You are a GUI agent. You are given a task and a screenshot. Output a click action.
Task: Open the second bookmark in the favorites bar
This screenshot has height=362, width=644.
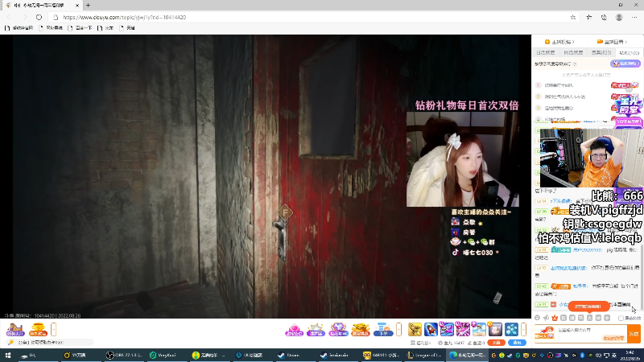[50, 28]
